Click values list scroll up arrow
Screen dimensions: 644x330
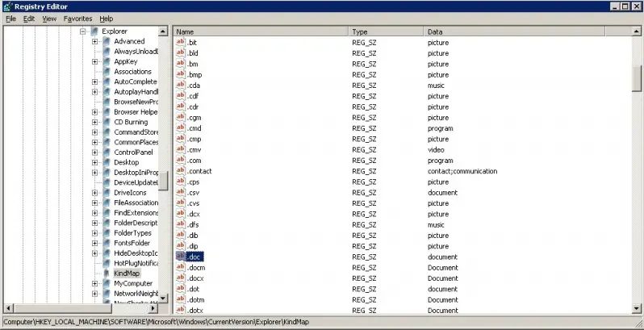637,31
